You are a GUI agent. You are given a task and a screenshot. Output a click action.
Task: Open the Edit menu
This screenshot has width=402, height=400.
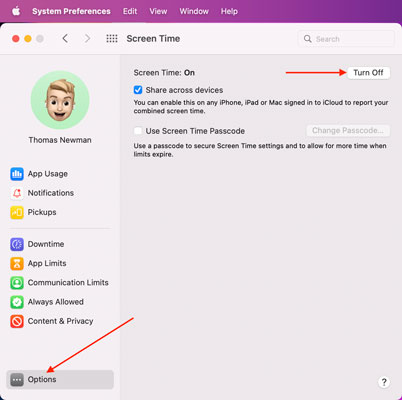point(130,11)
